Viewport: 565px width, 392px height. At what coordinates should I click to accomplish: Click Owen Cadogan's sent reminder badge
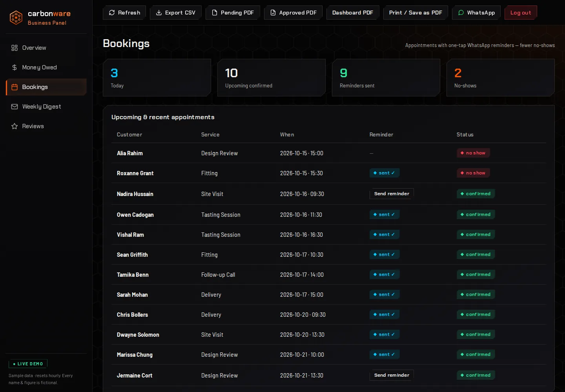385,214
